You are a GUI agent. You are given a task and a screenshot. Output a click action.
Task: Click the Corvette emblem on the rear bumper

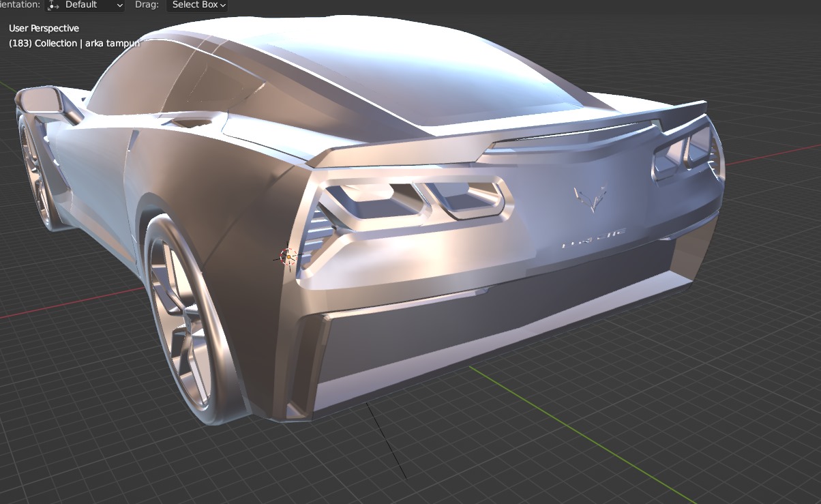coord(590,198)
